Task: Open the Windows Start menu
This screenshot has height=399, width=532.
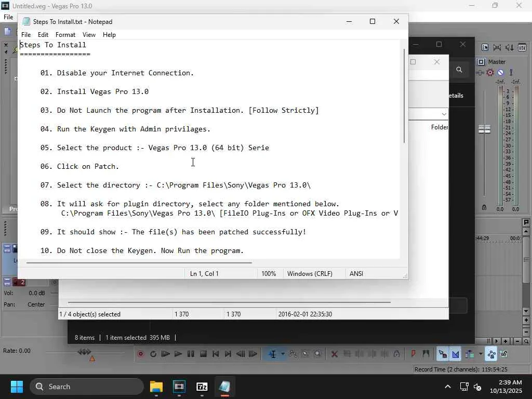Action: coord(17,387)
